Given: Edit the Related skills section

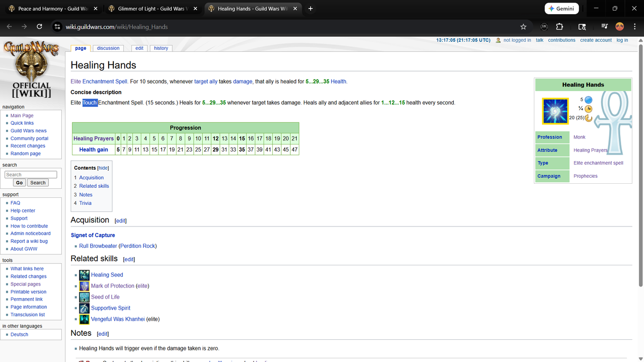Looking at the screenshot, I should coord(129,259).
